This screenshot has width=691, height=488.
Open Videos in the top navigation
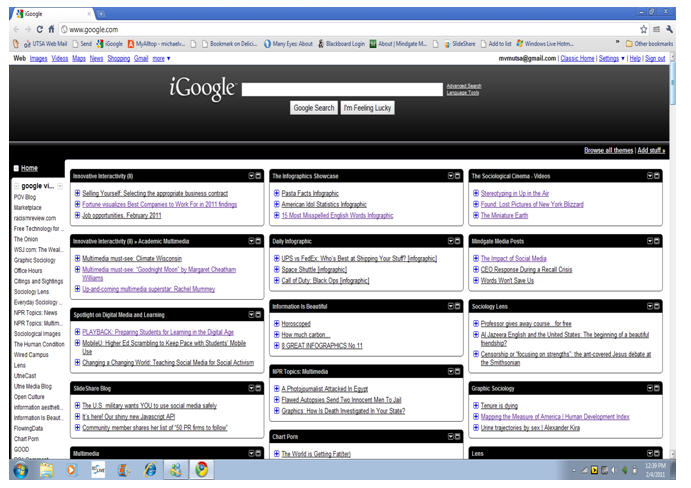[60, 59]
